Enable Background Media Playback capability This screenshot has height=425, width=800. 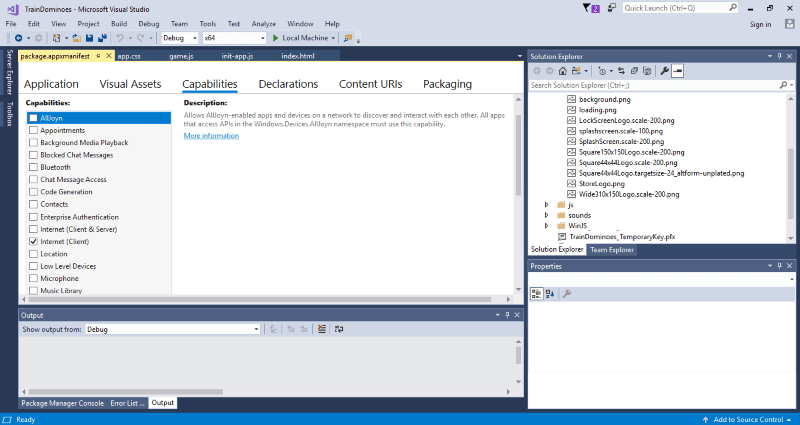(34, 142)
